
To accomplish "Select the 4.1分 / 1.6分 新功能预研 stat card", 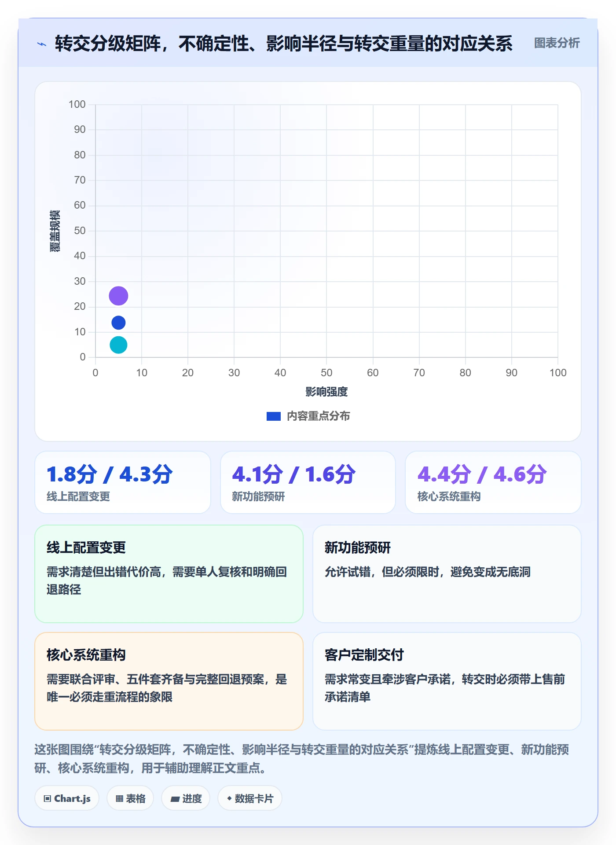I will point(308,482).
